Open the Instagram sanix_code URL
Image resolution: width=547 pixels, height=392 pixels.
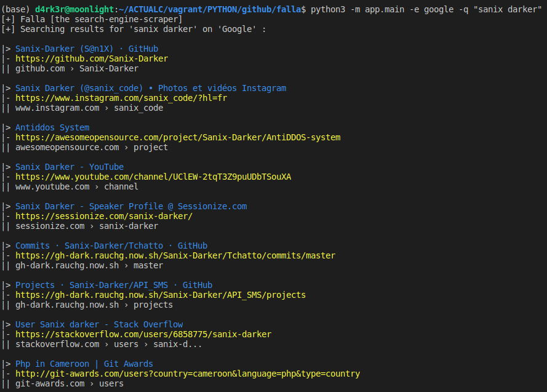(121, 98)
